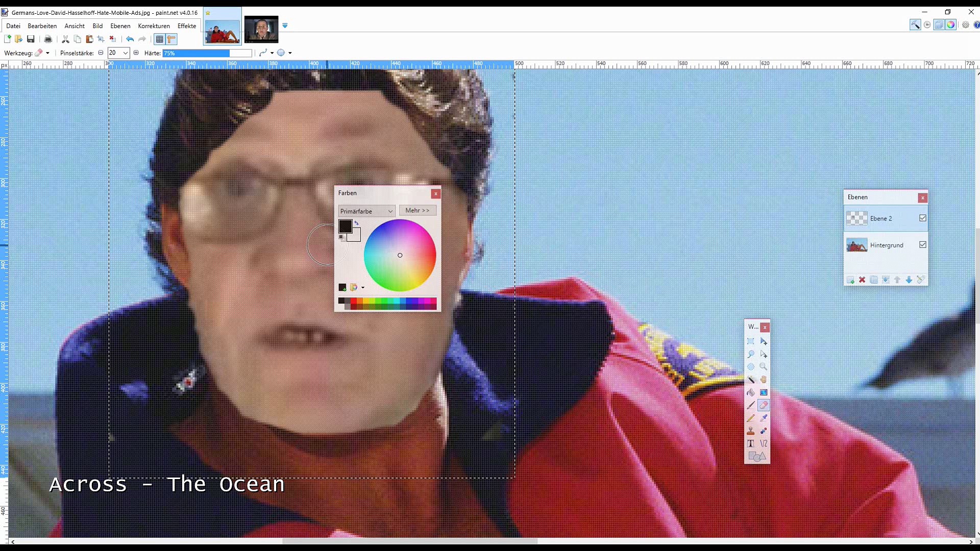
Task: Toggle the pixel grid button
Action: coord(159,39)
